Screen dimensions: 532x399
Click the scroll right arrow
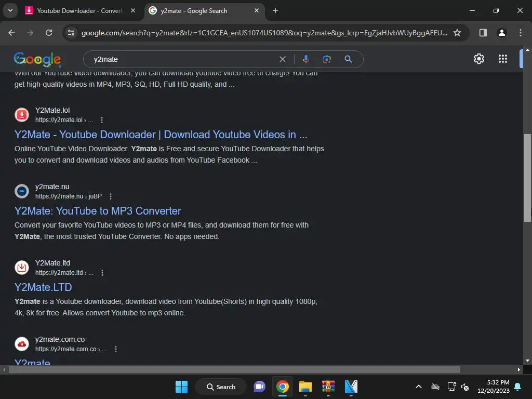tap(518, 369)
